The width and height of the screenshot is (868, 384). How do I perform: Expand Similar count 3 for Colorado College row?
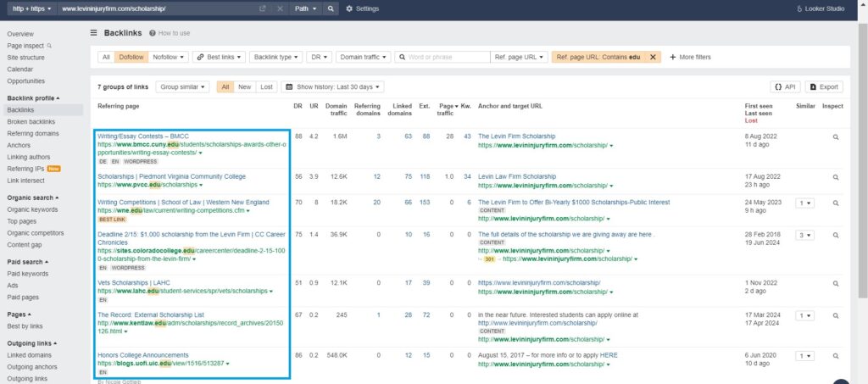805,235
